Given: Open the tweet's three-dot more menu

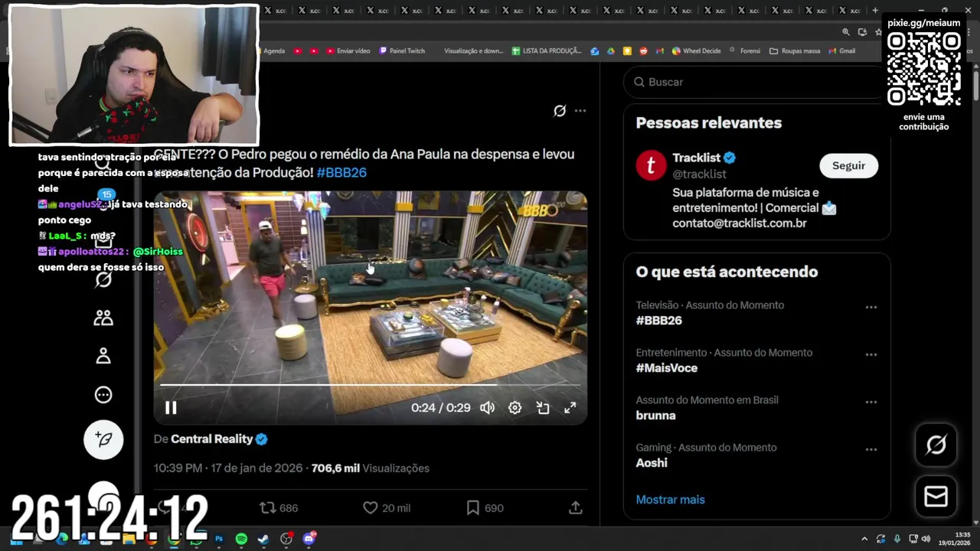Looking at the screenshot, I should 580,111.
